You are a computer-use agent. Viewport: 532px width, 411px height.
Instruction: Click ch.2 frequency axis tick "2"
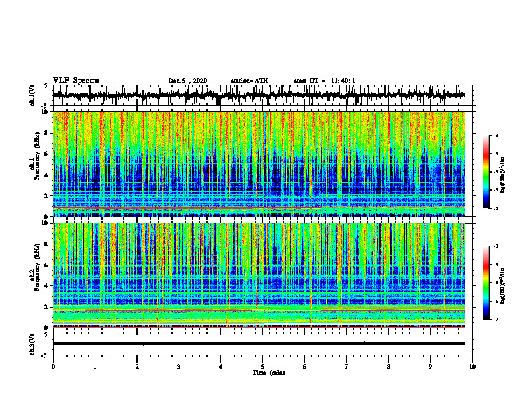(x=47, y=307)
